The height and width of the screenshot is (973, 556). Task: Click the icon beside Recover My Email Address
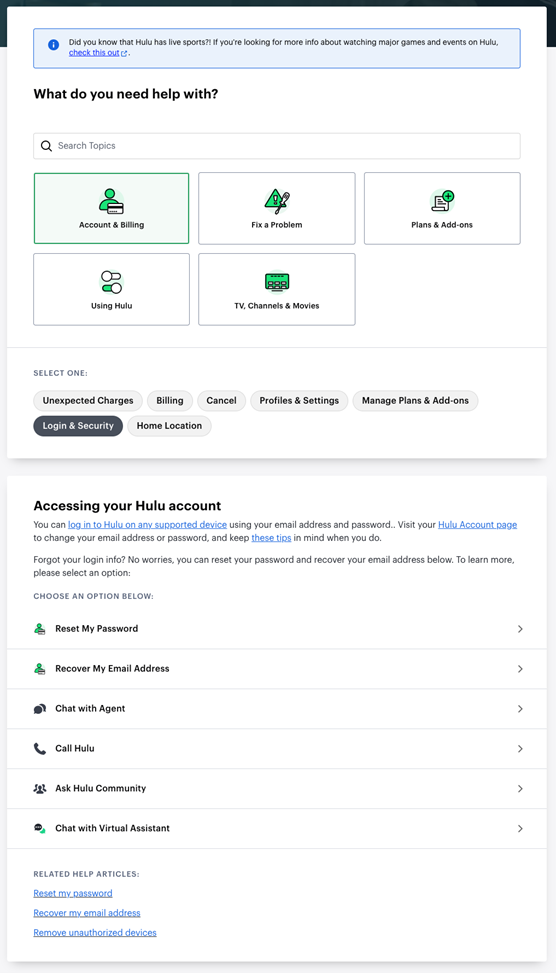[40, 668]
